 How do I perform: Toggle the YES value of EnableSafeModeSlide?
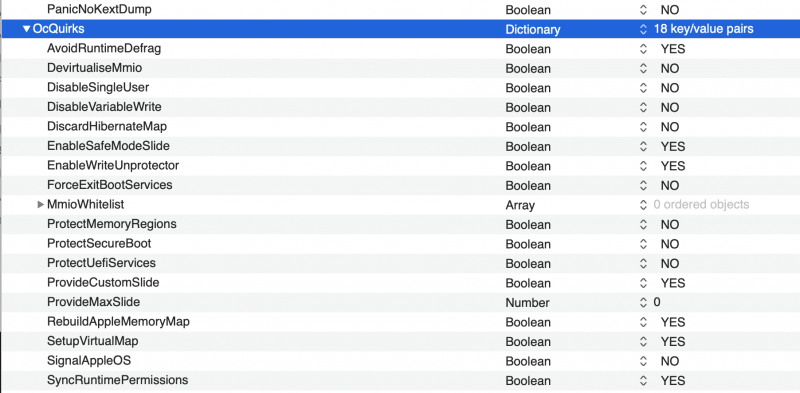[672, 146]
